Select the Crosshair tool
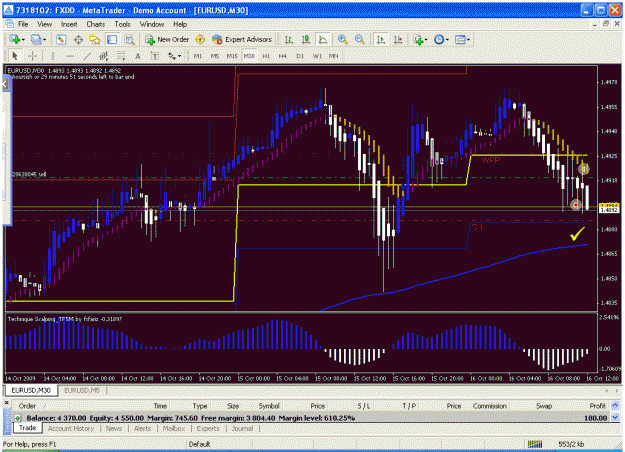This screenshot has height=452, width=625. 33,56
